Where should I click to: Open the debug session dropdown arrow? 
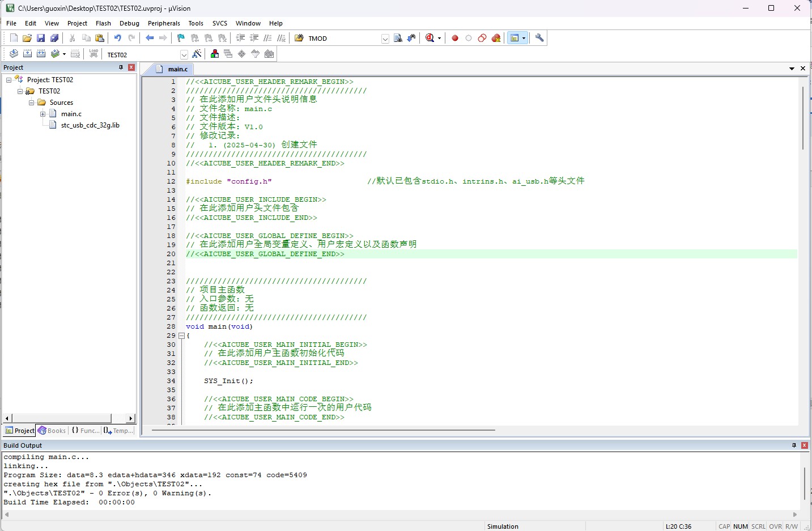[439, 39]
